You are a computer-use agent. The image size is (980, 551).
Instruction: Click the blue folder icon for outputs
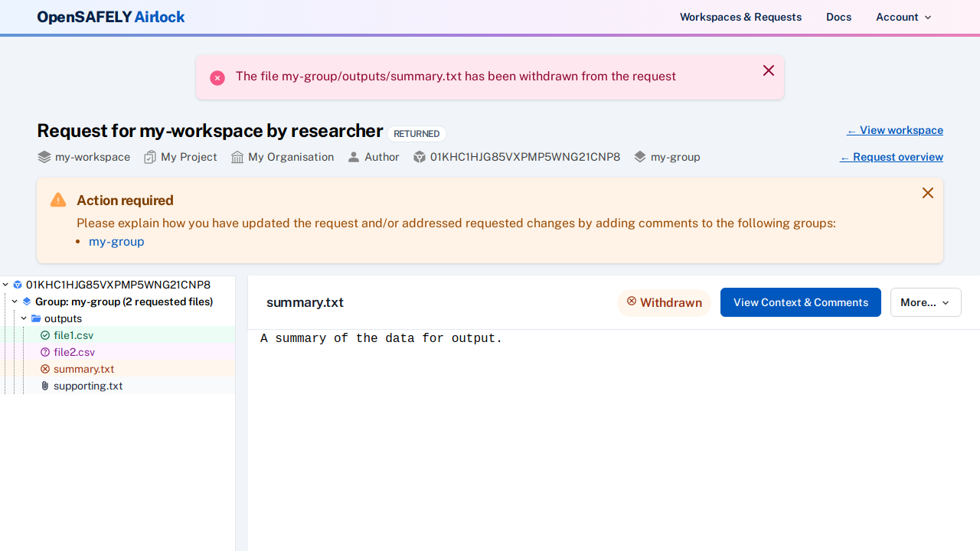click(x=36, y=318)
